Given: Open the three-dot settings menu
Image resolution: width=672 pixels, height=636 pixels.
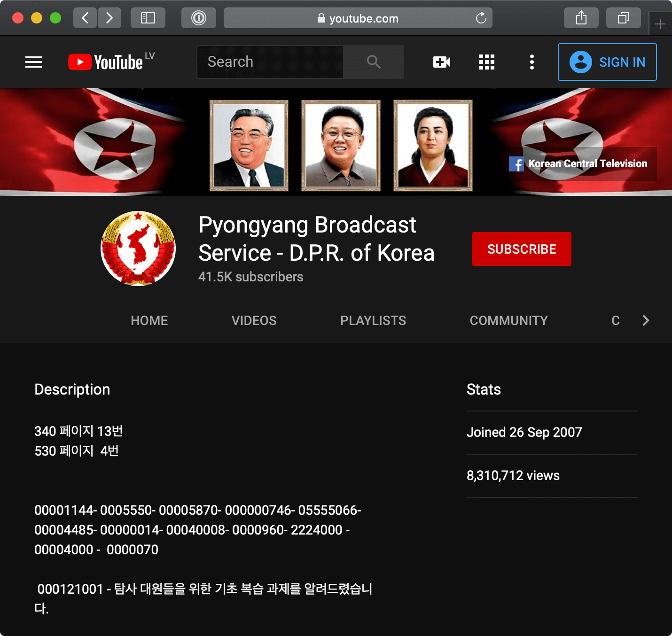Looking at the screenshot, I should coord(531,62).
